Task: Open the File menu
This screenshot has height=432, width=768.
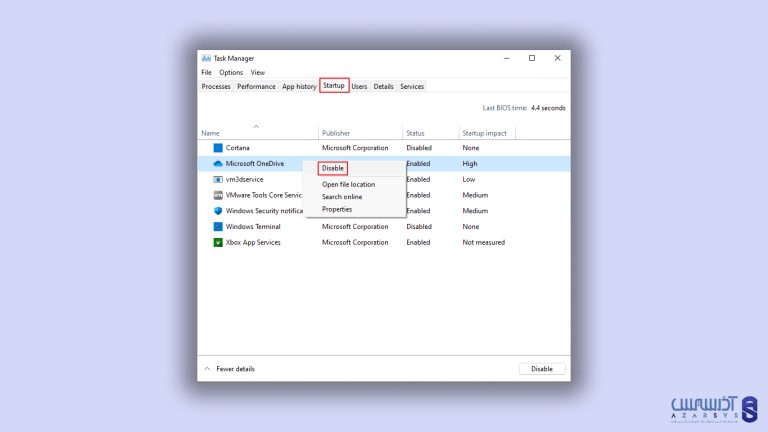Action: [x=206, y=72]
